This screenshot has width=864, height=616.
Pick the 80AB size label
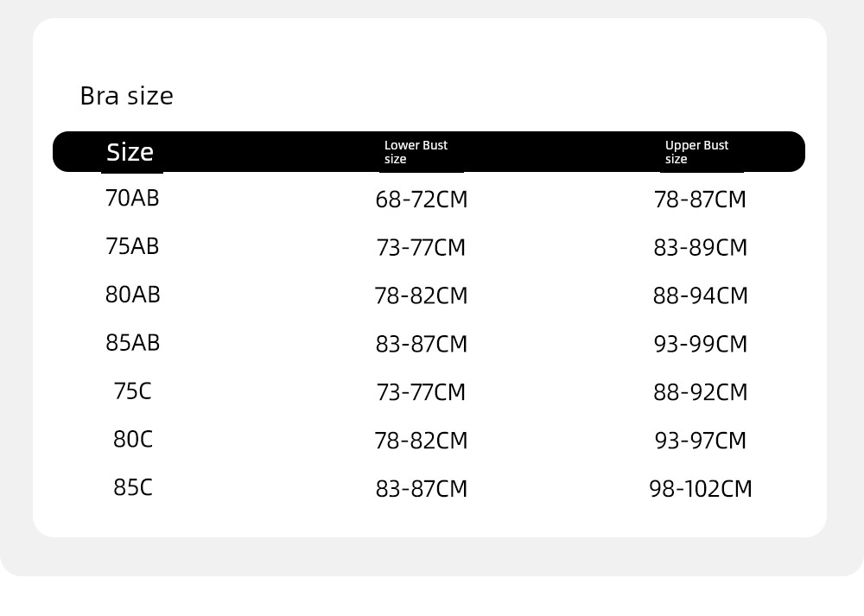[132, 295]
